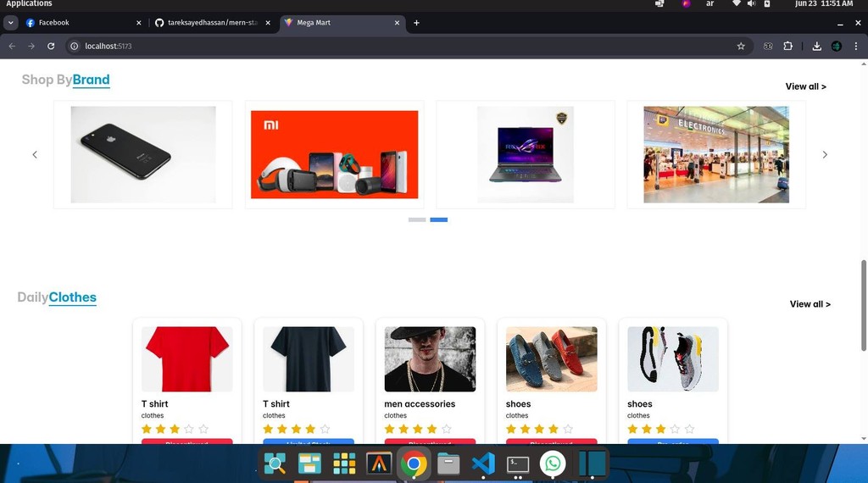
Task: Click View all for Daily Clothes
Action: [x=810, y=303]
